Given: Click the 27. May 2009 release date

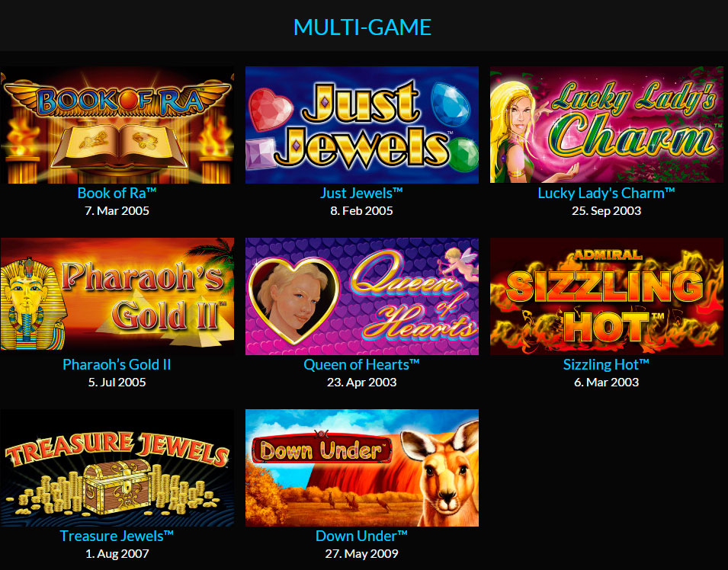Looking at the screenshot, I should [x=361, y=554].
